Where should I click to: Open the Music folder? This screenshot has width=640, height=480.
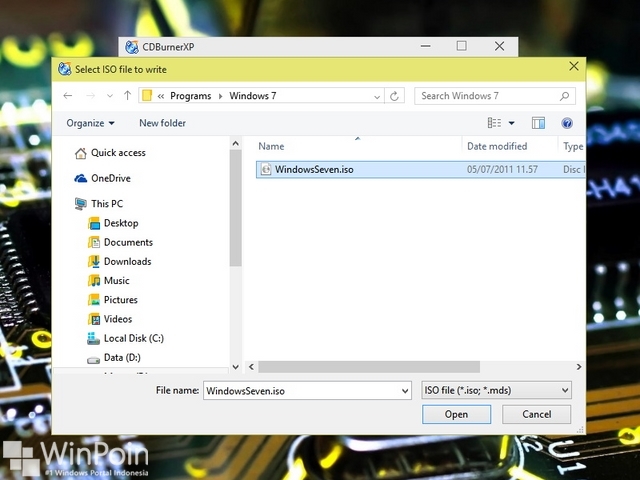pos(116,280)
